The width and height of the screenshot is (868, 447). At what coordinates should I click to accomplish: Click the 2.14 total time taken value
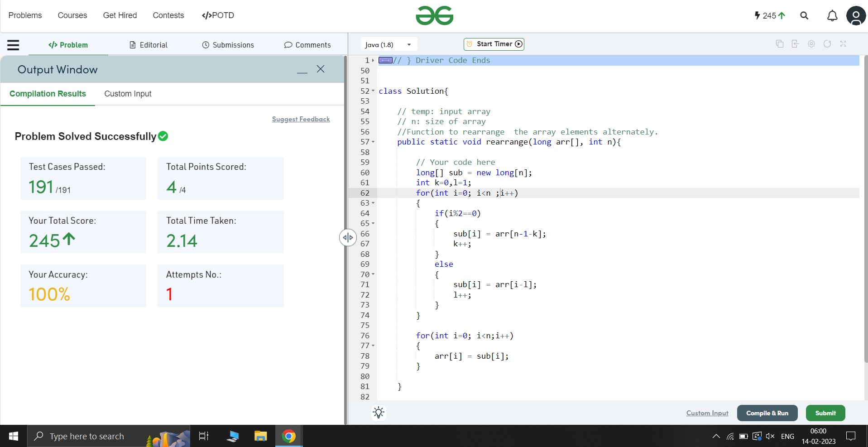(x=182, y=240)
